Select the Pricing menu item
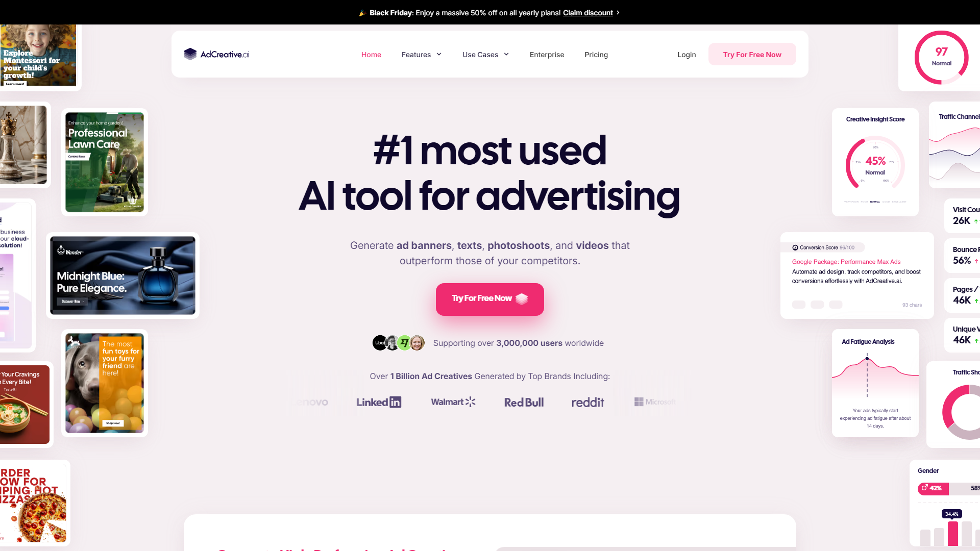The image size is (980, 551). [x=596, y=55]
